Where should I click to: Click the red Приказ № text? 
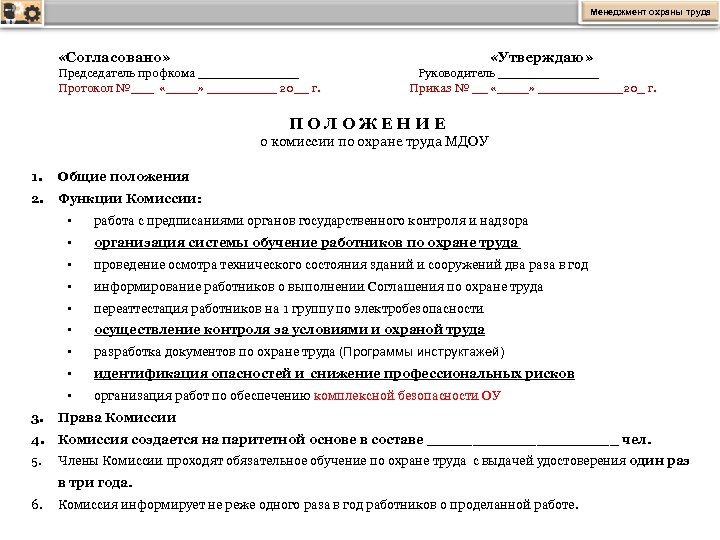439,88
